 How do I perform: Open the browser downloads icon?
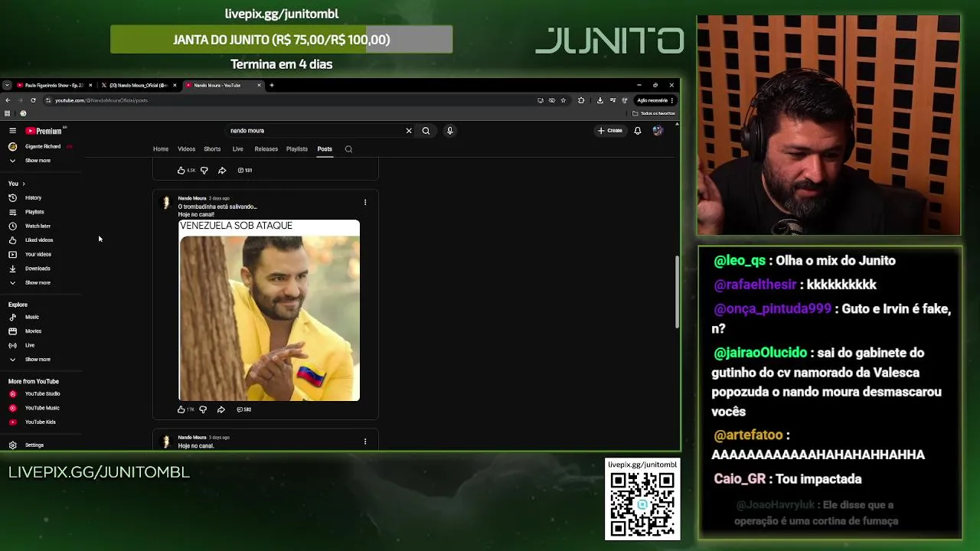(599, 100)
